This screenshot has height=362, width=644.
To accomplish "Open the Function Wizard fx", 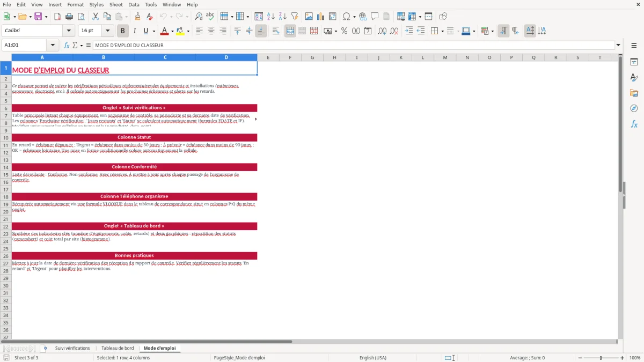I will pos(67,45).
